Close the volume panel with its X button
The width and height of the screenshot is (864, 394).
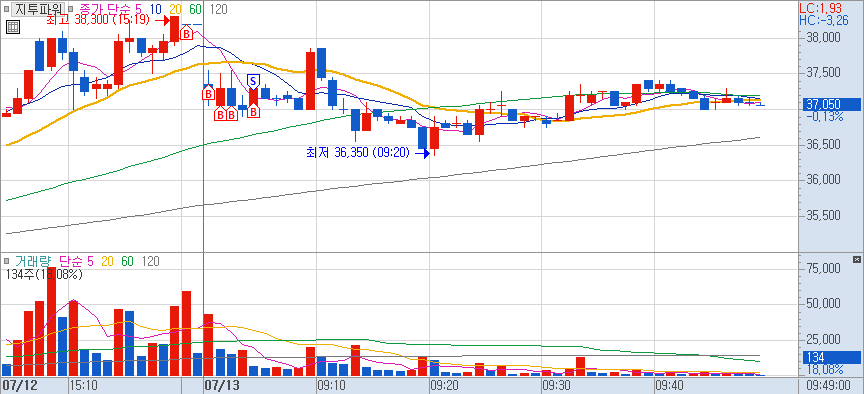click(x=856, y=260)
